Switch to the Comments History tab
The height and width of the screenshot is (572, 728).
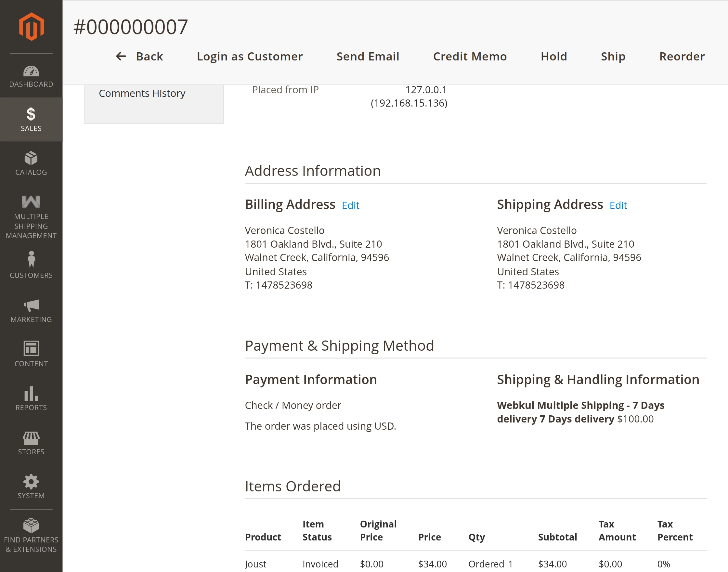coord(142,93)
